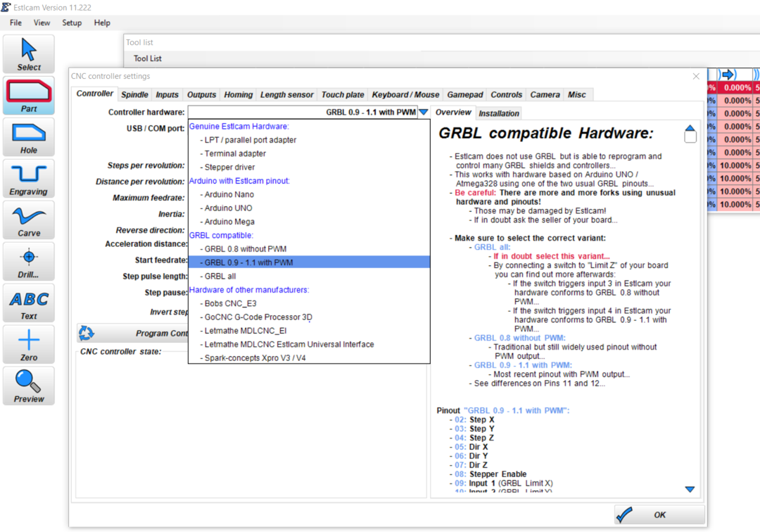Image resolution: width=760 pixels, height=532 pixels.
Task: Select the ABC Text tool
Action: (x=29, y=303)
